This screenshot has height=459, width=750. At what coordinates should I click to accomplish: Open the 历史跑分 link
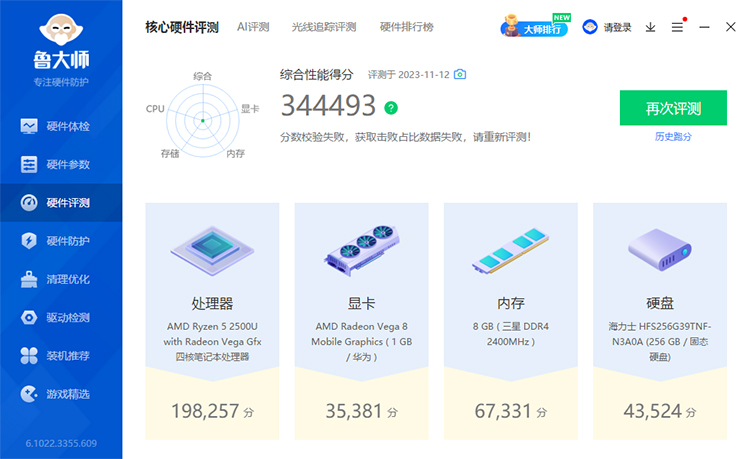[673, 137]
